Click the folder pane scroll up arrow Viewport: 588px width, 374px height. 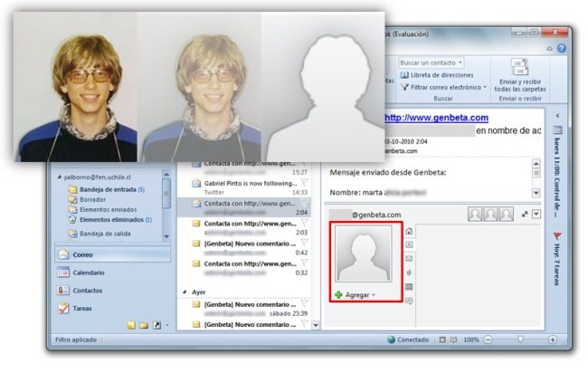pos(166,174)
